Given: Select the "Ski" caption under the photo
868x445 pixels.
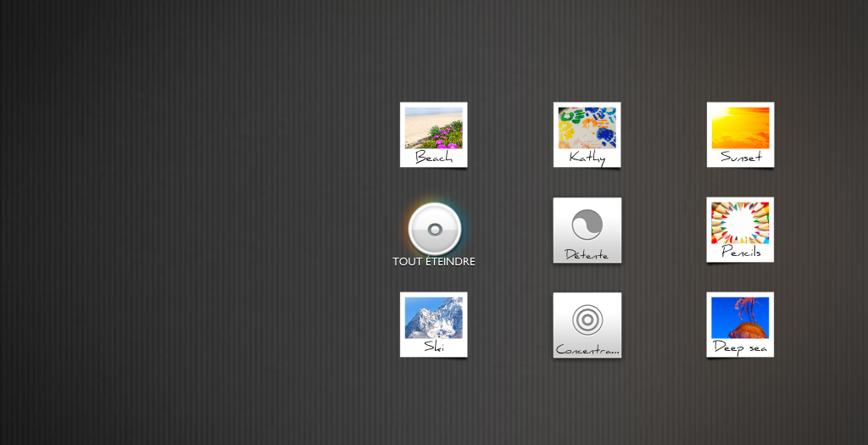Looking at the screenshot, I should (x=433, y=347).
